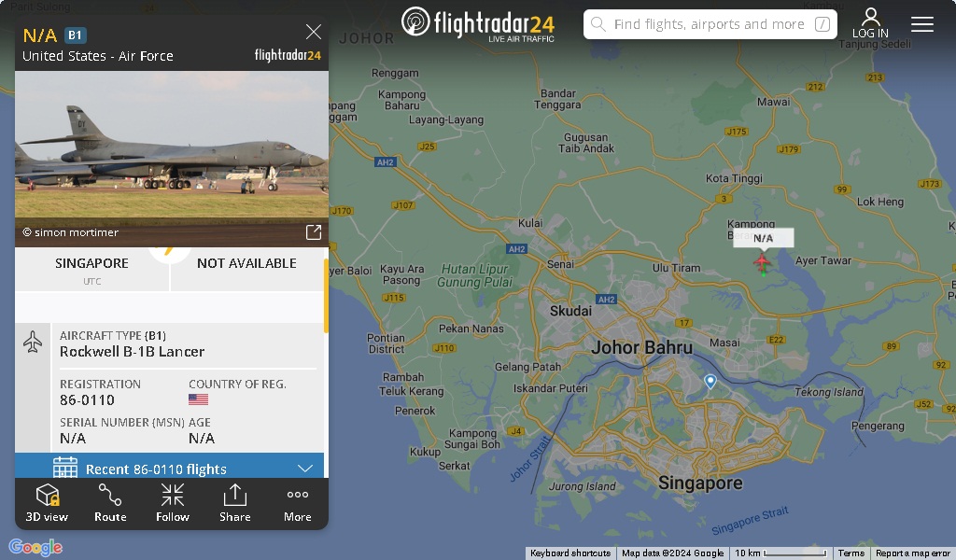The height and width of the screenshot is (560, 956).
Task: Click United States - Air Force operator text
Action: pyautogui.click(x=97, y=56)
